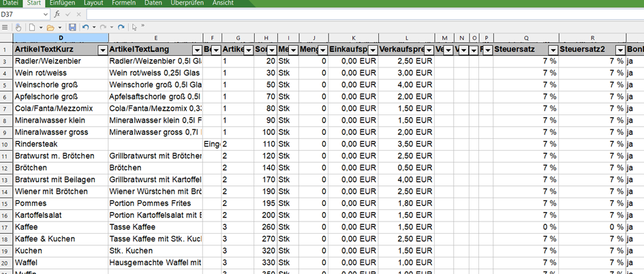Open the ArtikelTextLang filter dropdown
The width and height of the screenshot is (644, 274).
[x=197, y=50]
